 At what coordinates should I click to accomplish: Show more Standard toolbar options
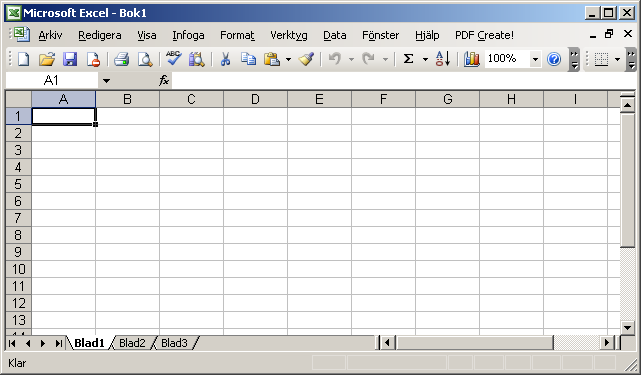(574, 59)
